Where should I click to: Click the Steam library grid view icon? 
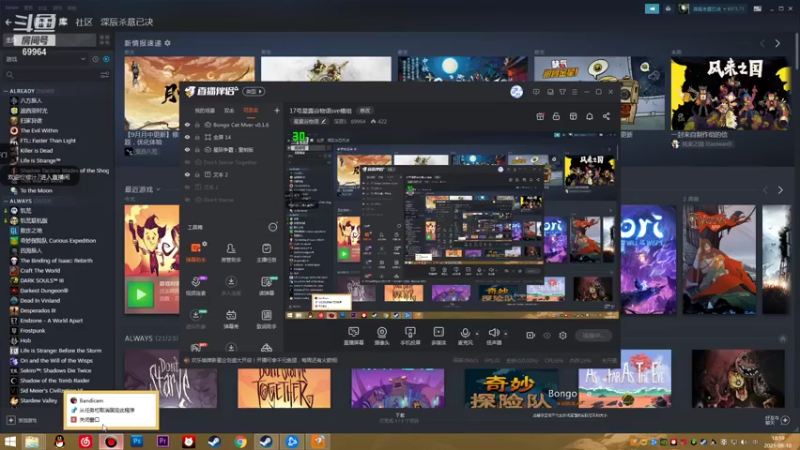(x=105, y=40)
